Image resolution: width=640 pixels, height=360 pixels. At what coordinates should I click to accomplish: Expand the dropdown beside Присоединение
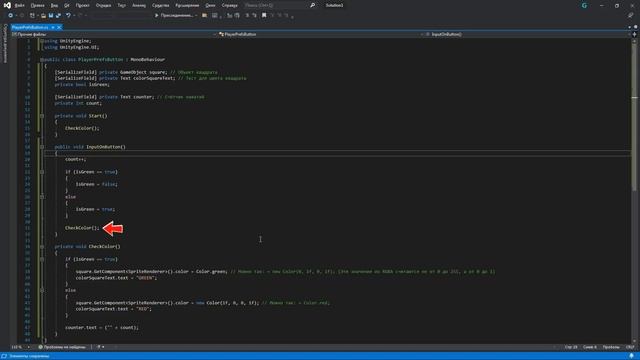(x=196, y=16)
